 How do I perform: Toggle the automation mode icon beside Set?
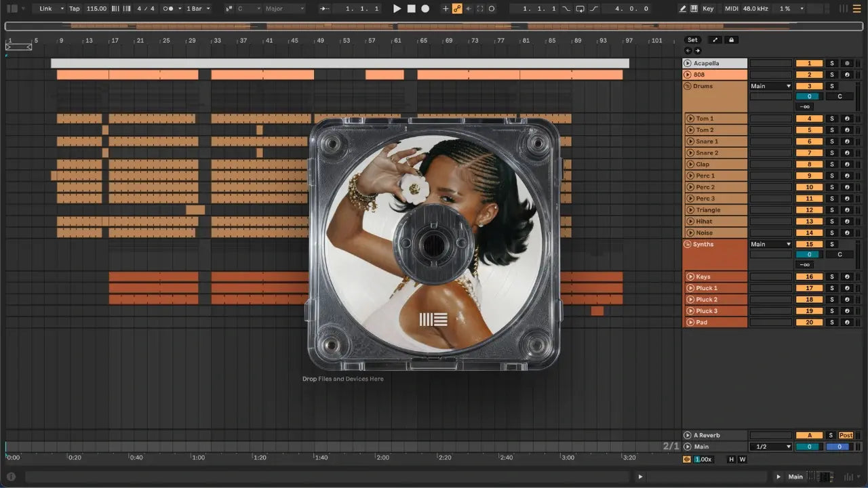tap(715, 40)
